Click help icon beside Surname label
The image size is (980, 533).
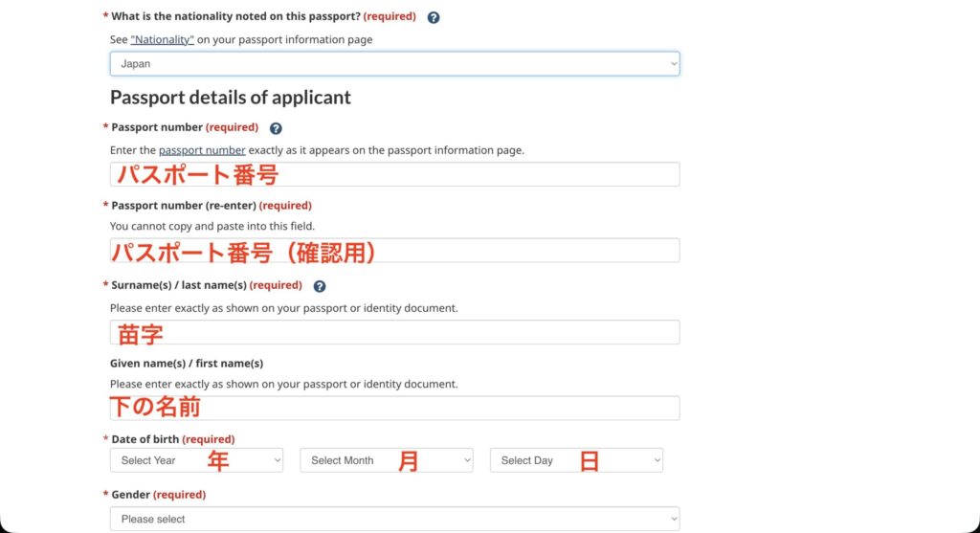click(320, 286)
